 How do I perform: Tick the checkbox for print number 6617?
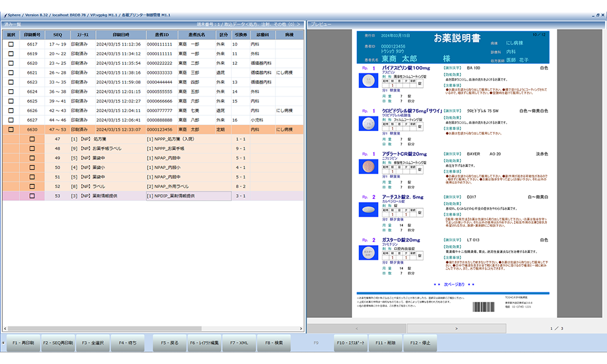click(11, 44)
